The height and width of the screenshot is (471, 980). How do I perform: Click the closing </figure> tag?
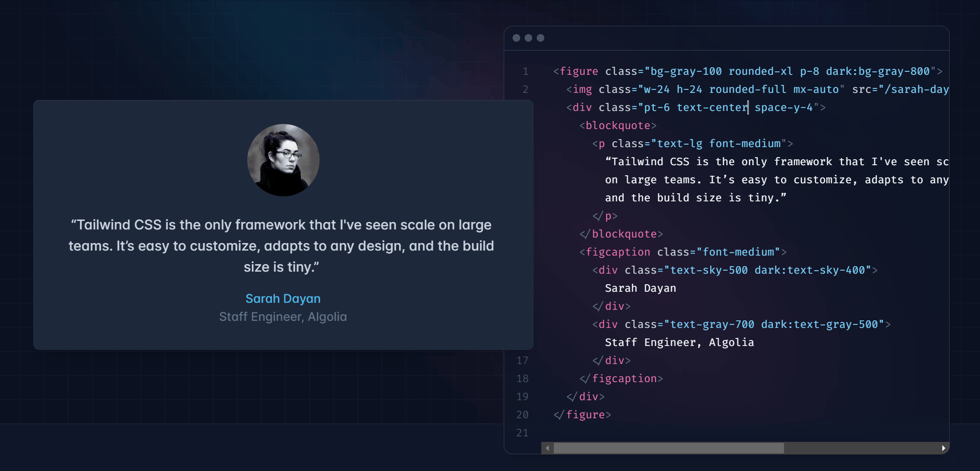point(582,415)
